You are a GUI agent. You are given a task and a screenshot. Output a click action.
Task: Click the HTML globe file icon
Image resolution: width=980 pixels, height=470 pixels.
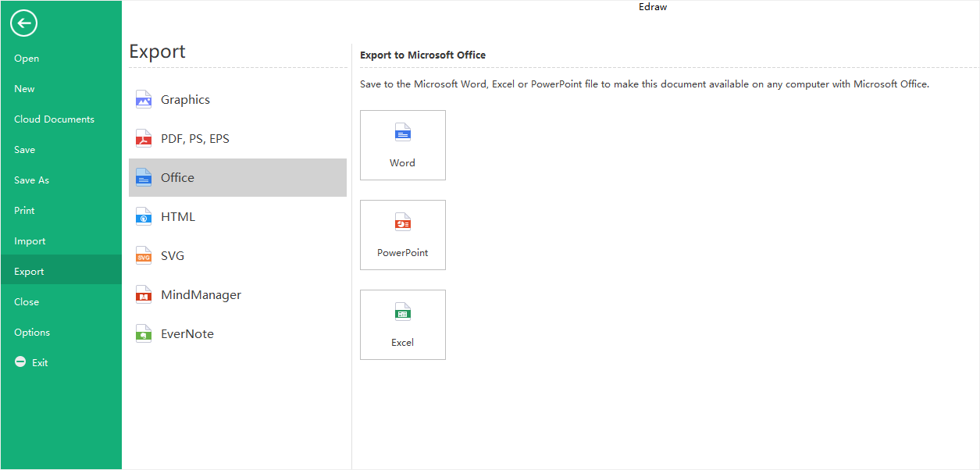point(144,216)
